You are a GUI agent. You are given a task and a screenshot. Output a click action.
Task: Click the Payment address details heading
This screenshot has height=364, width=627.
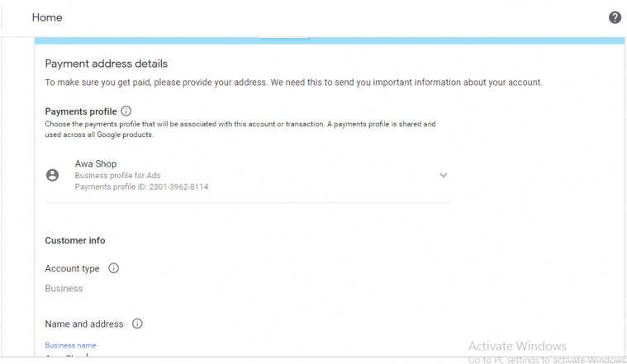(106, 64)
